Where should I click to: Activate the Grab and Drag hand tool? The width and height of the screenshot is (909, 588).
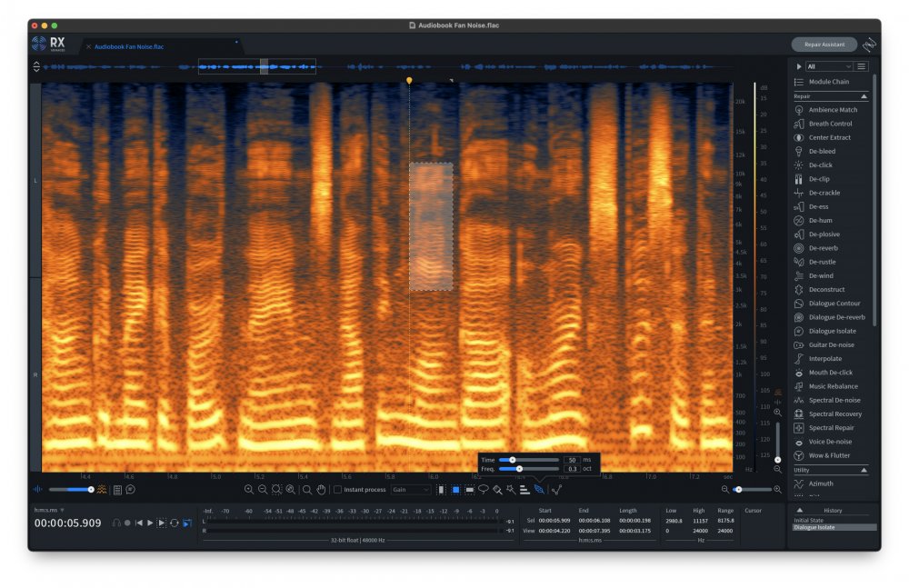[321, 490]
